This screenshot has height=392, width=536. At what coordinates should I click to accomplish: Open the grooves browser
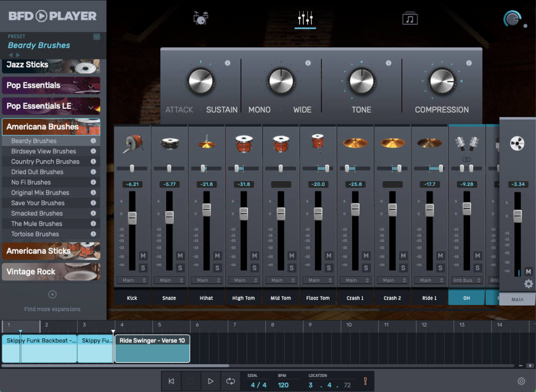(410, 17)
